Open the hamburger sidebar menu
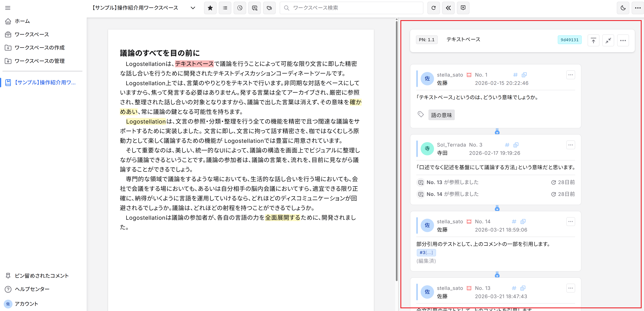The width and height of the screenshot is (644, 311). click(8, 8)
